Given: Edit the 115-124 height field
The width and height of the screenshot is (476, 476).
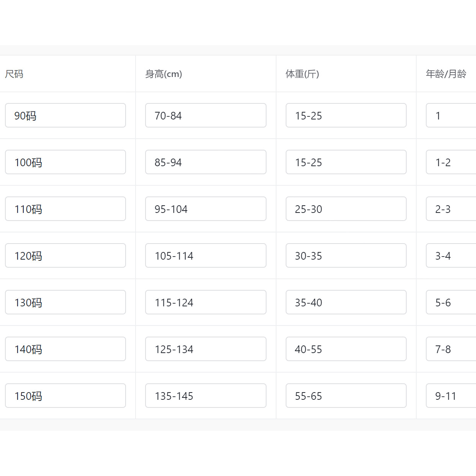Looking at the screenshot, I should tap(206, 302).
